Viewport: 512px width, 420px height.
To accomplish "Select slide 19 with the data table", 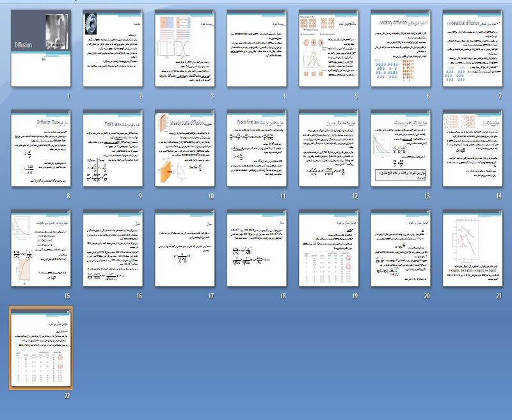I will (x=328, y=248).
